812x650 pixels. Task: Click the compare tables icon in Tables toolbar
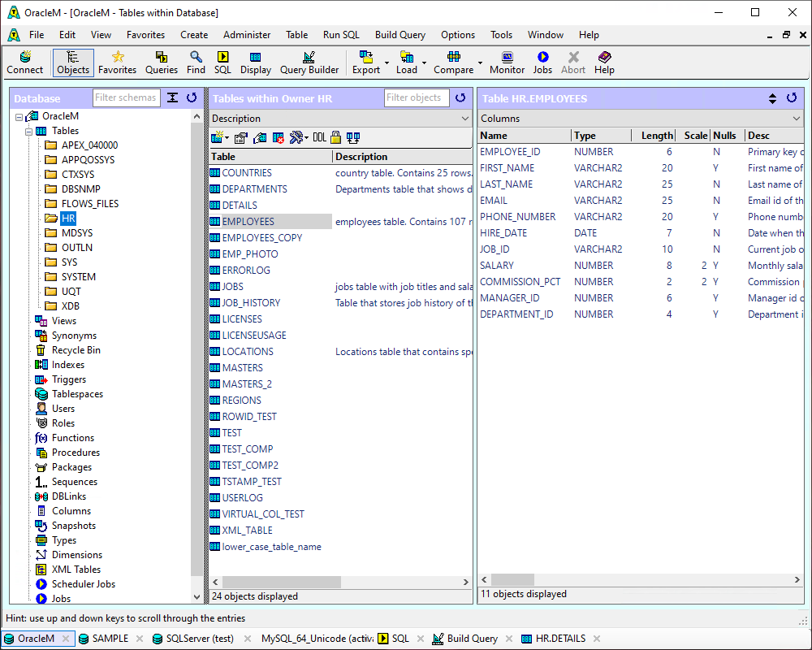(x=353, y=137)
